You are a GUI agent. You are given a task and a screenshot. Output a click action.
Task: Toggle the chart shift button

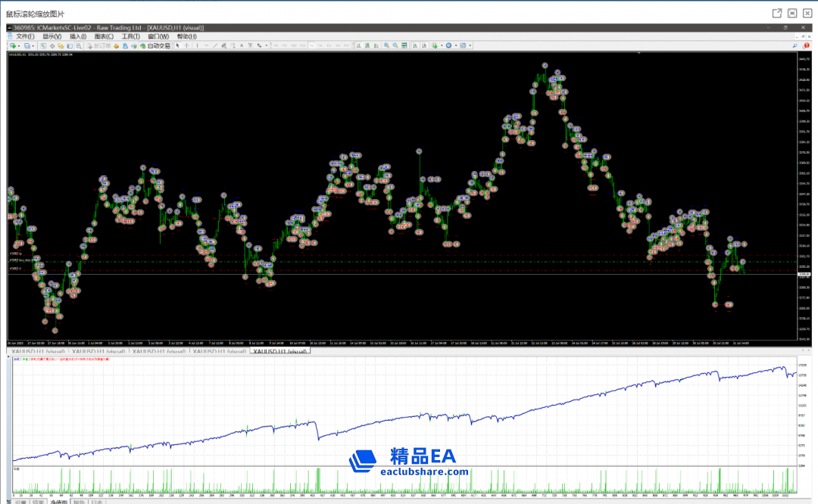424,45
